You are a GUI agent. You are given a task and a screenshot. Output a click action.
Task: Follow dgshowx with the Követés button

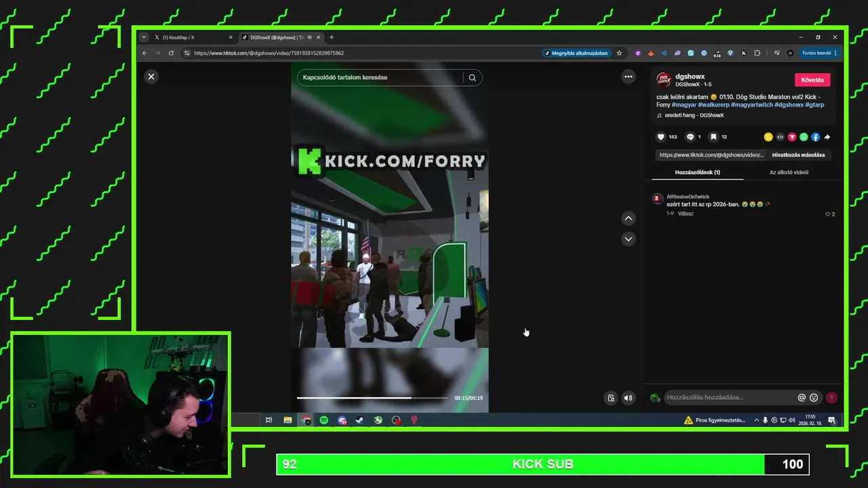(812, 80)
